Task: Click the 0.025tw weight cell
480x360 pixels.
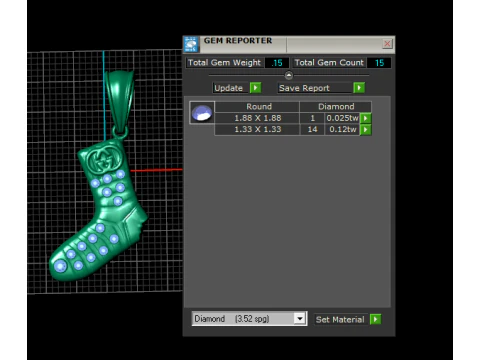Action: tap(342, 118)
